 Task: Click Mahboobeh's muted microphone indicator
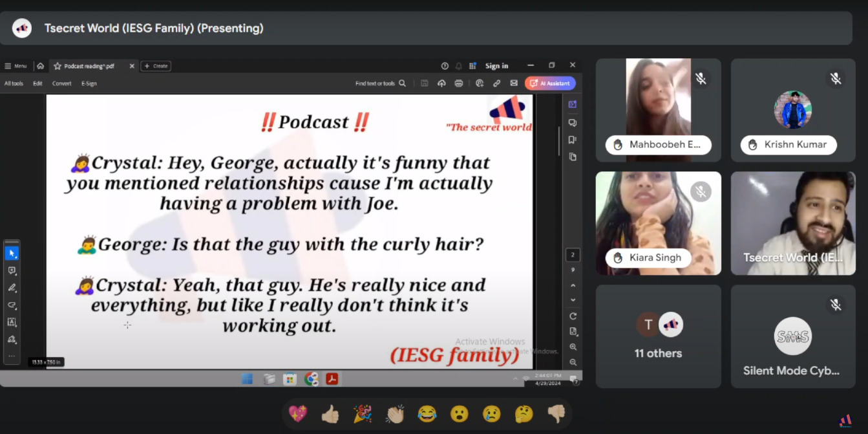(x=701, y=79)
